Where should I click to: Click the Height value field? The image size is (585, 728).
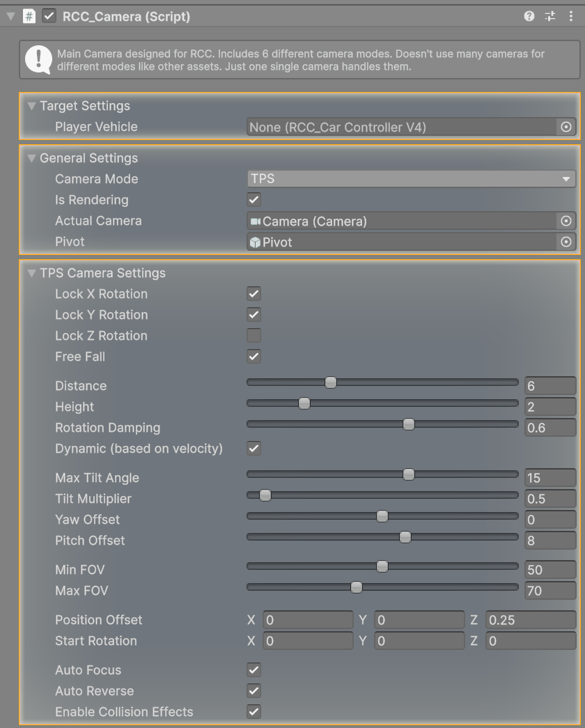[550, 407]
